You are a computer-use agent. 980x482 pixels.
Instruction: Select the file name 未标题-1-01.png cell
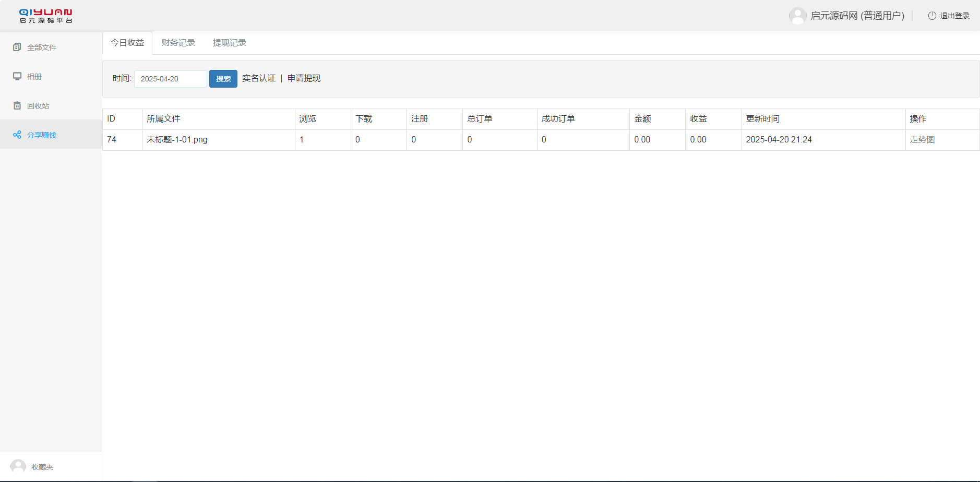[177, 140]
